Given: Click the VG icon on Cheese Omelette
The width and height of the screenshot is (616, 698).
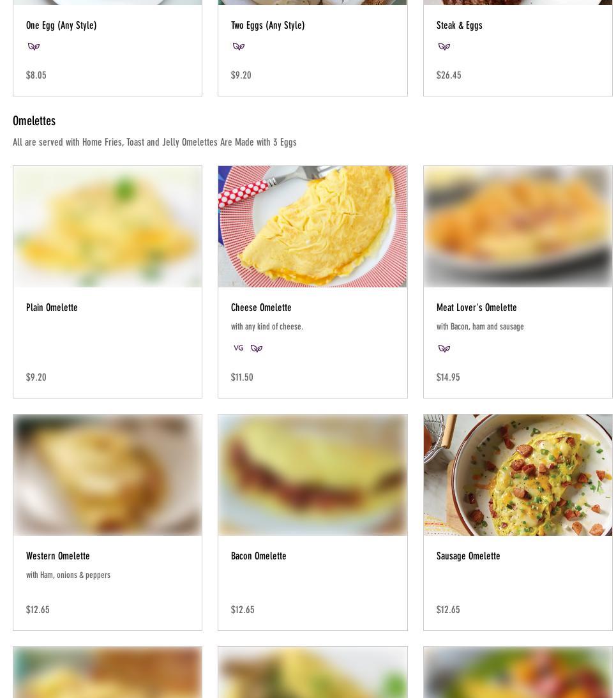Looking at the screenshot, I should (239, 348).
